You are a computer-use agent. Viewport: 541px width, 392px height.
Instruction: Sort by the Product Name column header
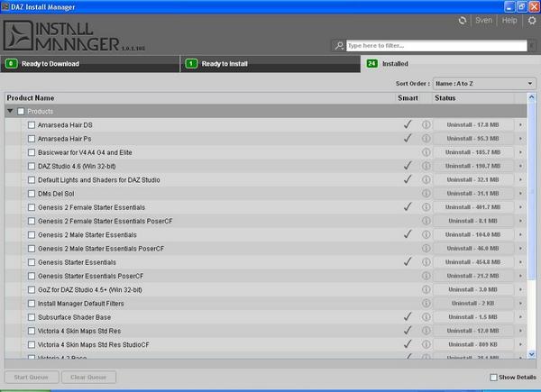point(200,98)
